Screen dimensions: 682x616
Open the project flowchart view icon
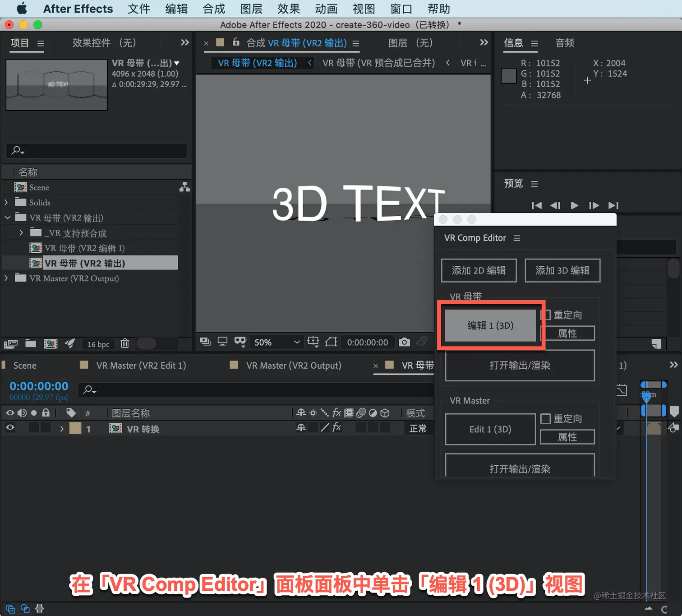tap(184, 187)
